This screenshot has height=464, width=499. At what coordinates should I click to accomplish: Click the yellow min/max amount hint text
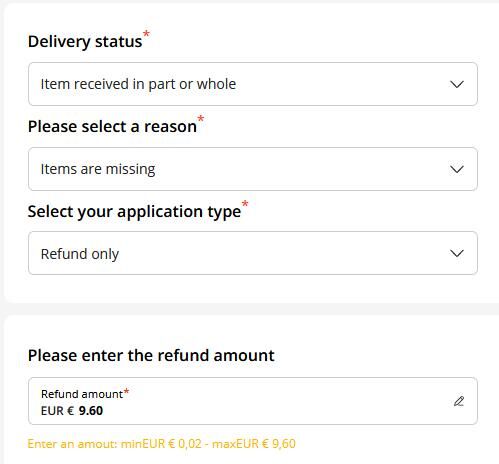(x=162, y=444)
